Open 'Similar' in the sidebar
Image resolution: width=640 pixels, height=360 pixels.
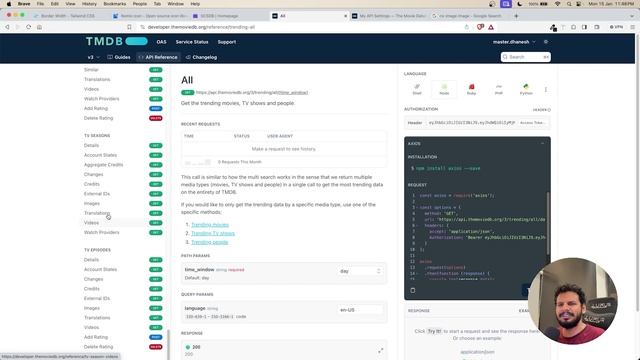point(91,70)
